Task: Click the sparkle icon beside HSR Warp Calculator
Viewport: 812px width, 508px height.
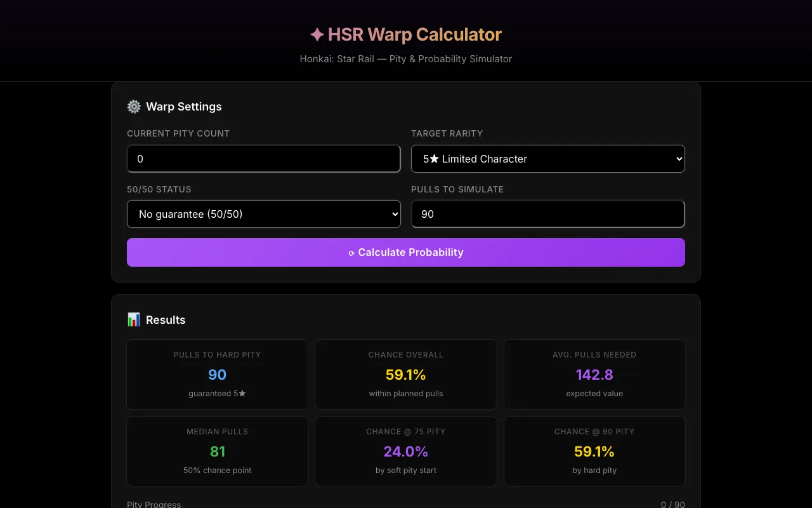Action: tap(317, 35)
